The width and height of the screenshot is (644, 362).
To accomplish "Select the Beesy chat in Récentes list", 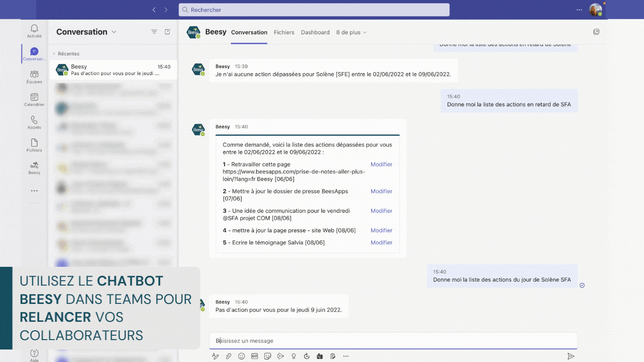I will pos(113,70).
